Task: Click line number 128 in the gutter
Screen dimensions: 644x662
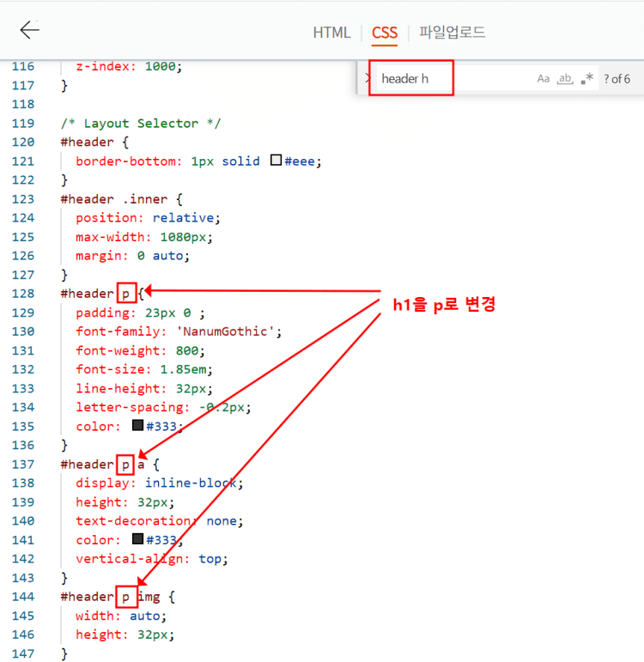Action: coord(23,294)
